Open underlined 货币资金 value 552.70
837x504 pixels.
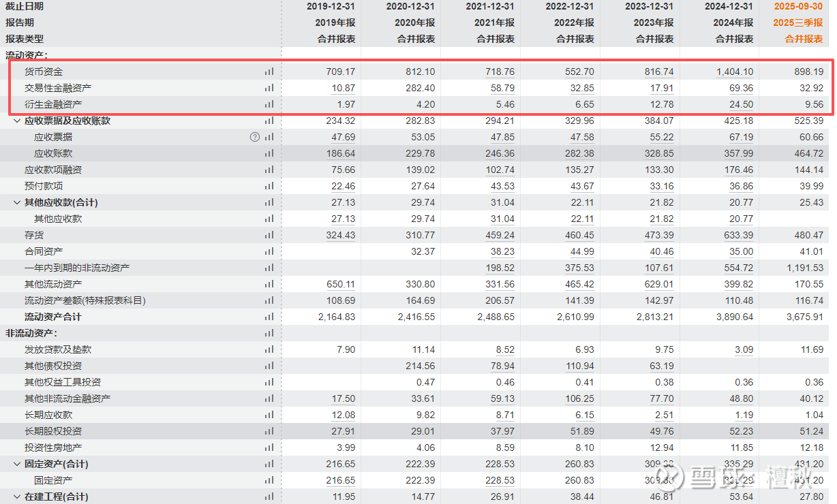[x=579, y=72]
